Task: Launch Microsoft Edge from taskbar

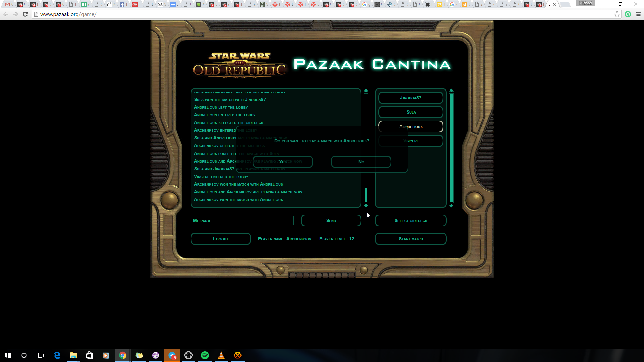Action: tap(57, 355)
